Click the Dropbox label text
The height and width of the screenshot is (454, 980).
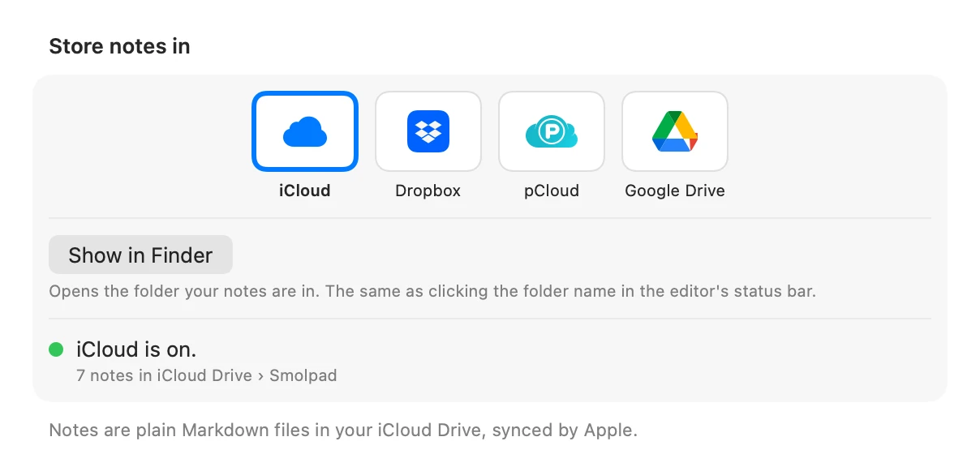pyautogui.click(x=428, y=191)
